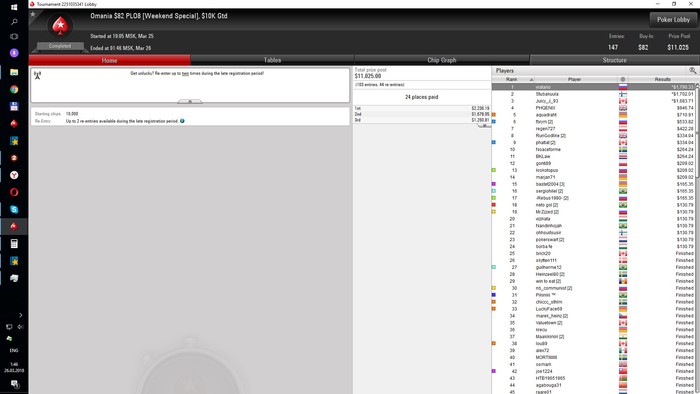Click the underlined 'two' link in announcement

click(185, 73)
